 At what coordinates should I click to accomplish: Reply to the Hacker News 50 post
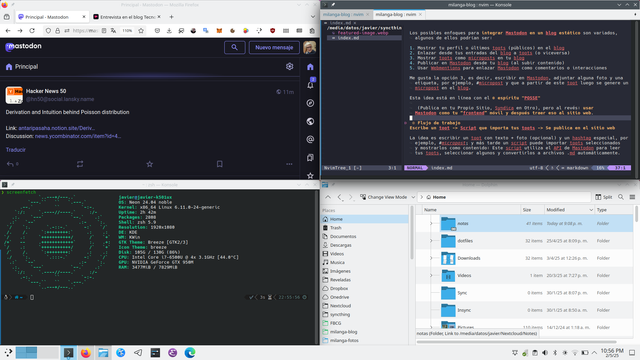[x=10, y=164]
